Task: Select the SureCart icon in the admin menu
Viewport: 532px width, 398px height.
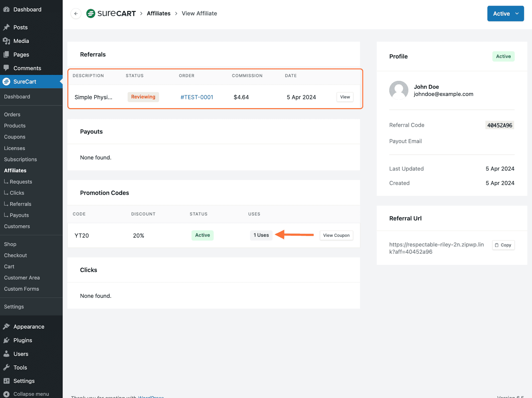Action: tap(7, 82)
